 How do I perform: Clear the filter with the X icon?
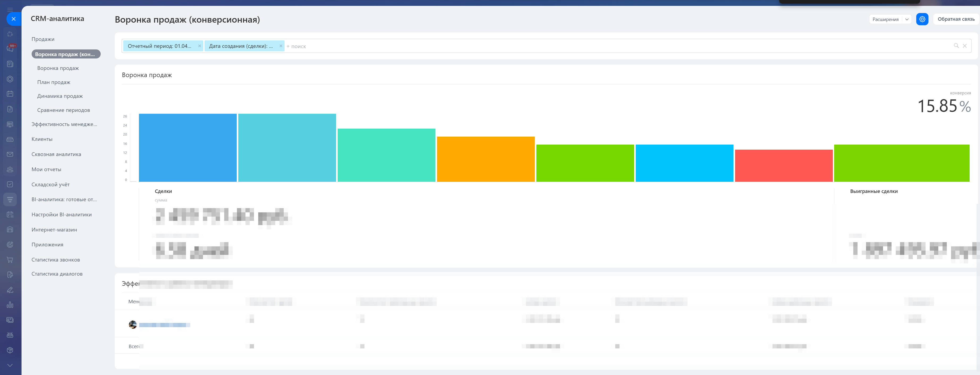pos(964,46)
